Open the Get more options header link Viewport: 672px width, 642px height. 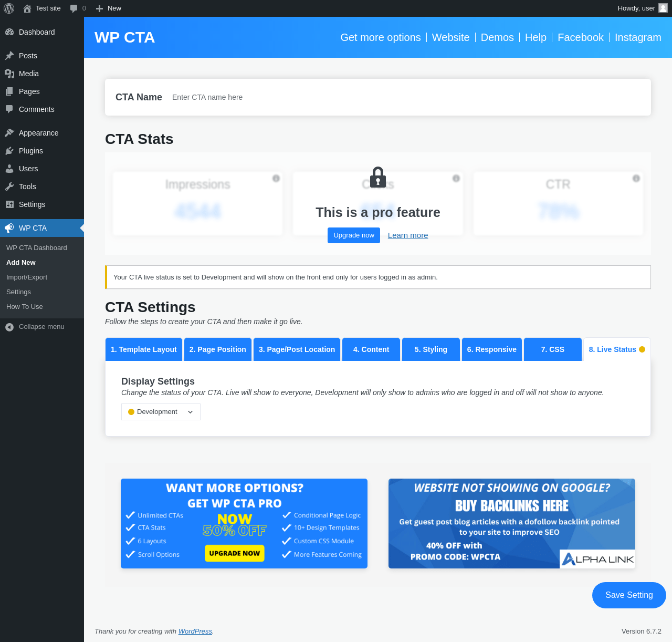381,37
